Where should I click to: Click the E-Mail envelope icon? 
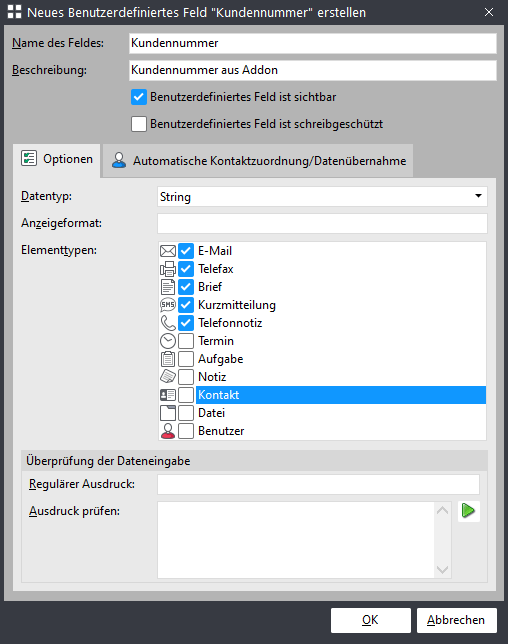point(168,251)
